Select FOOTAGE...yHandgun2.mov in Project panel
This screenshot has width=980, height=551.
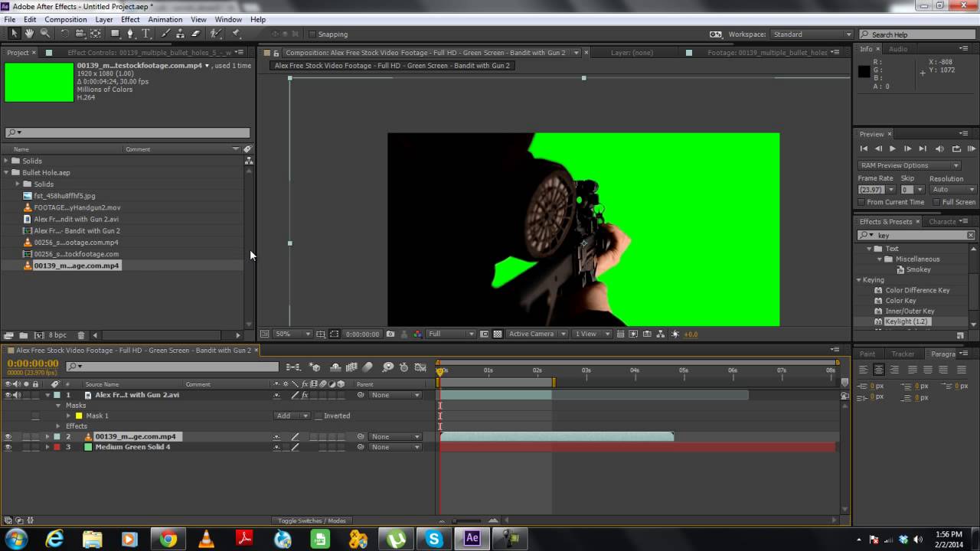tap(77, 207)
